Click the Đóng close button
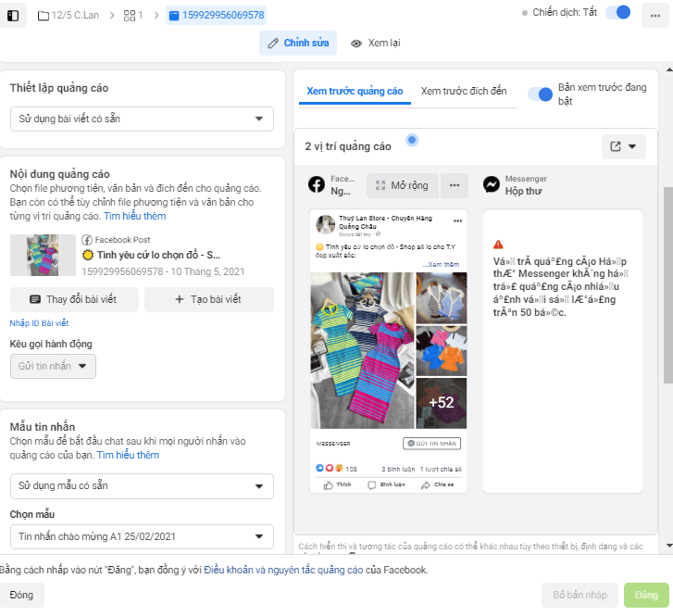The height and width of the screenshot is (616, 673). point(21,595)
